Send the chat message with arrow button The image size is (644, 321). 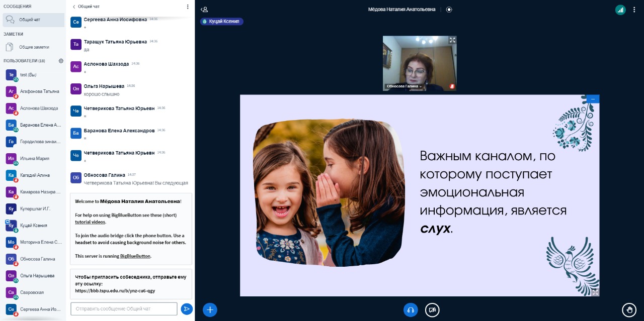(x=187, y=309)
